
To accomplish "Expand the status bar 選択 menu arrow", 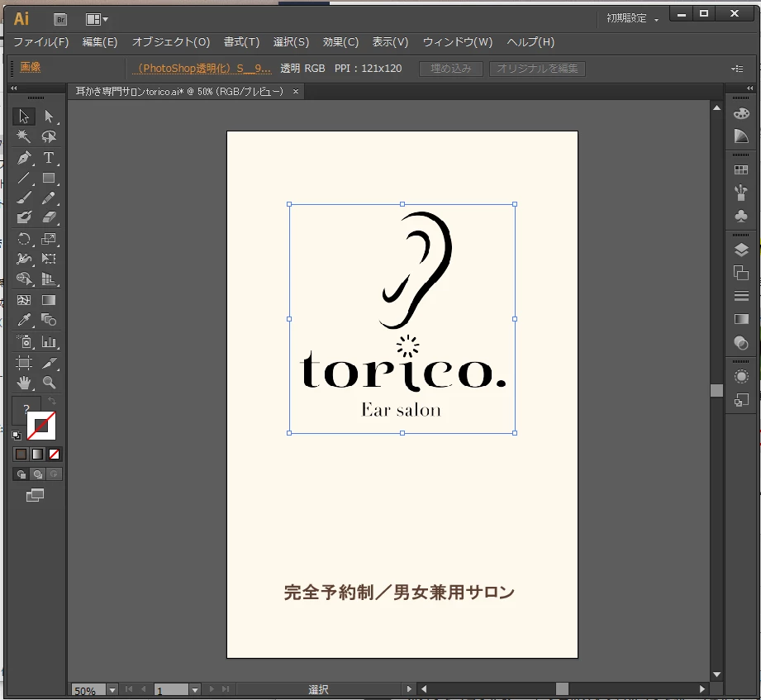I will click(409, 688).
